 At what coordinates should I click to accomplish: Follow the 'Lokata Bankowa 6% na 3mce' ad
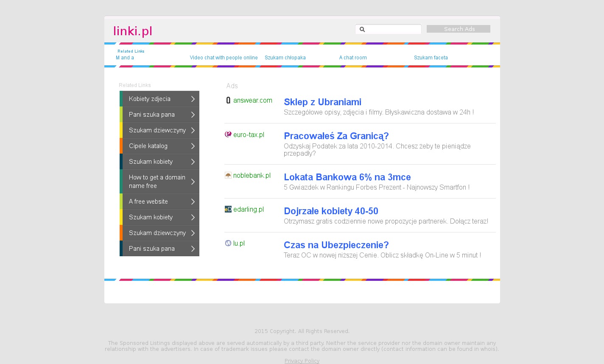pyautogui.click(x=347, y=177)
